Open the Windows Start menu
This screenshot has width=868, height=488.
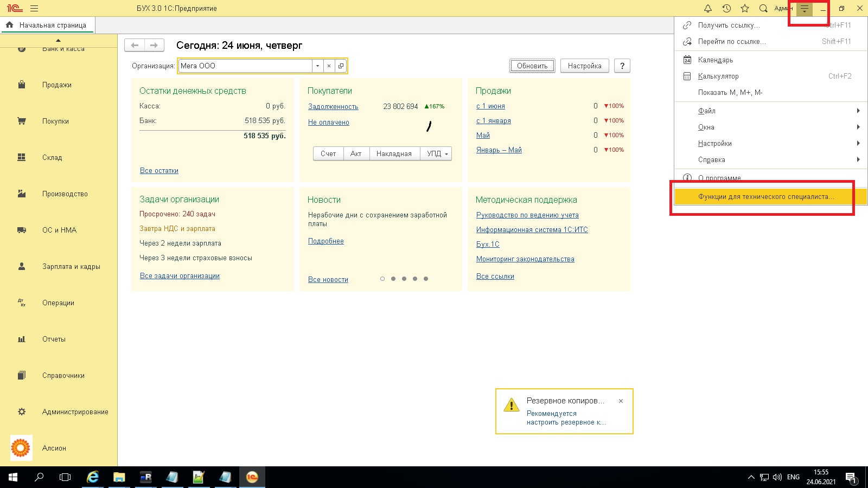click(13, 477)
